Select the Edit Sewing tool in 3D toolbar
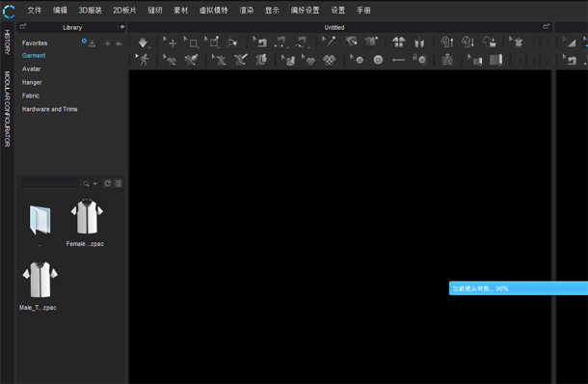 point(260,42)
